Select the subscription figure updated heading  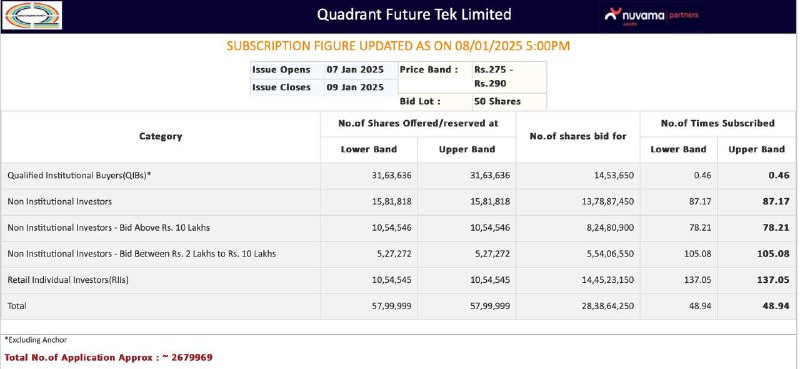398,46
